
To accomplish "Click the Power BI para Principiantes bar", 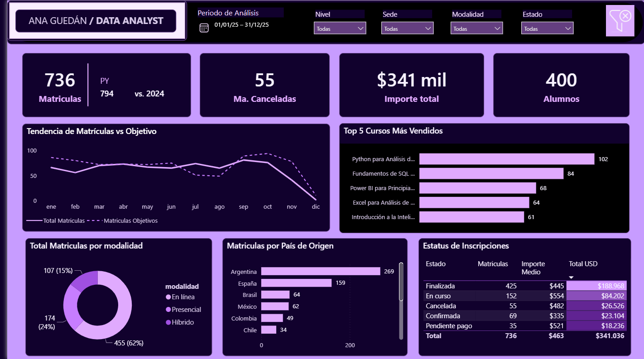I will [478, 188].
